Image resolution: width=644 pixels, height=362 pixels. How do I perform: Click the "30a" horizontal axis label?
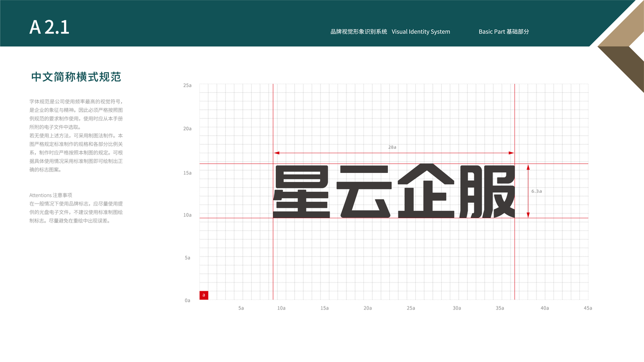(x=457, y=308)
